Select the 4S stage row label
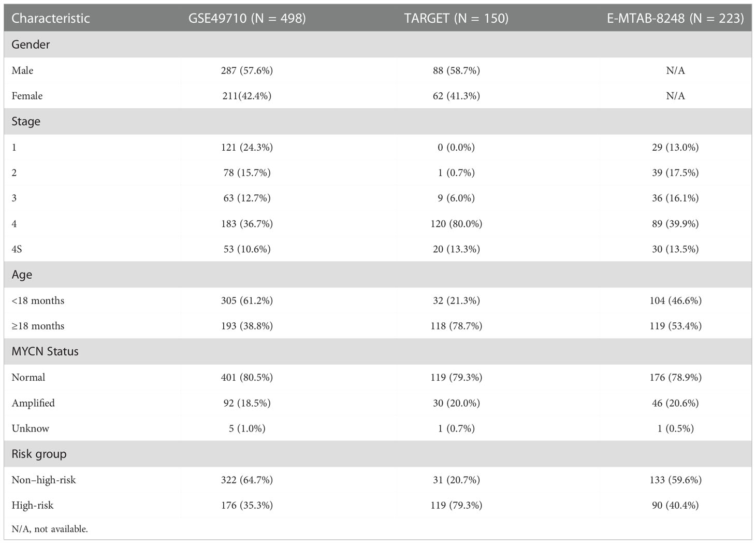 (x=17, y=249)
